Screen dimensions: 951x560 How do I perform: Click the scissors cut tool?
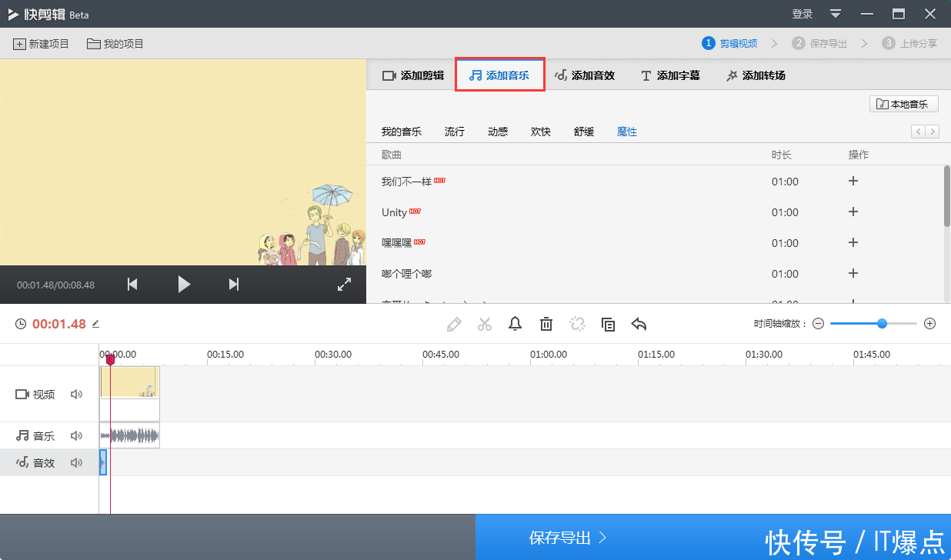point(485,324)
